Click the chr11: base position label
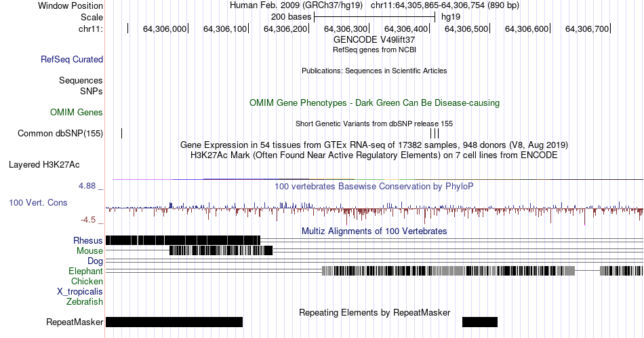Image resolution: width=644 pixels, height=338 pixels. 91,29
